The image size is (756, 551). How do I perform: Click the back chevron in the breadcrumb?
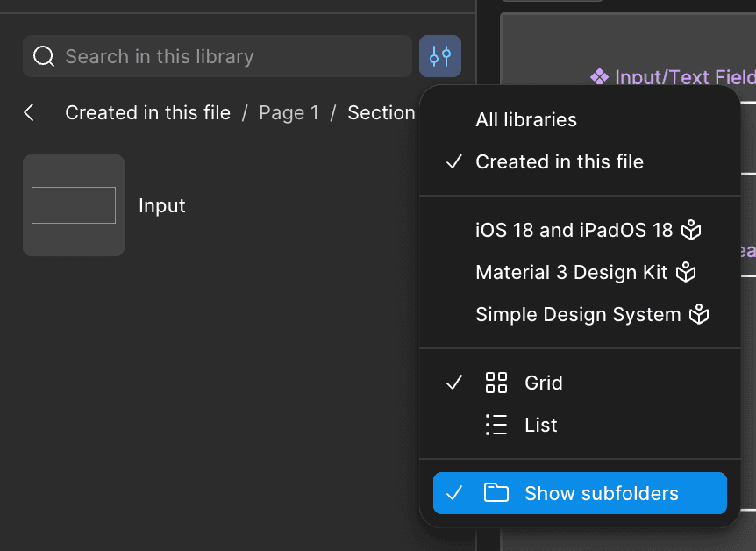click(x=29, y=112)
